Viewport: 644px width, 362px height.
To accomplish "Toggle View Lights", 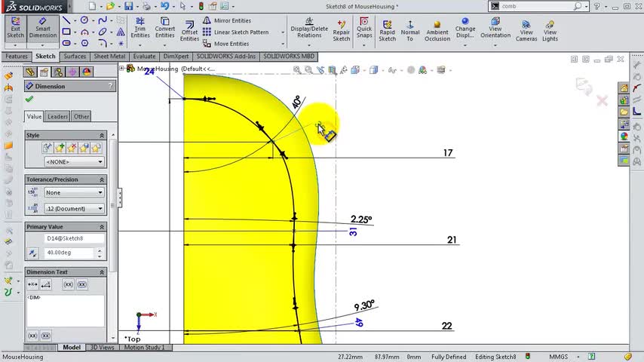I will (550, 31).
